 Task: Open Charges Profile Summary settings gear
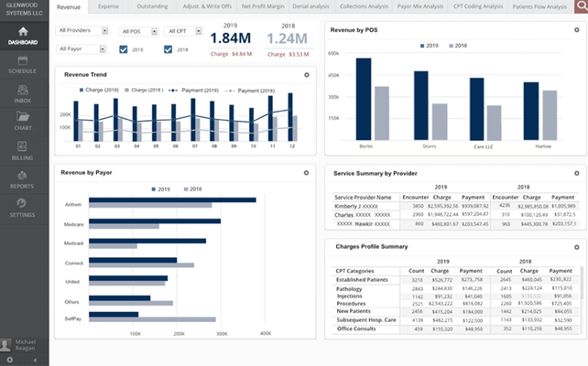click(576, 247)
